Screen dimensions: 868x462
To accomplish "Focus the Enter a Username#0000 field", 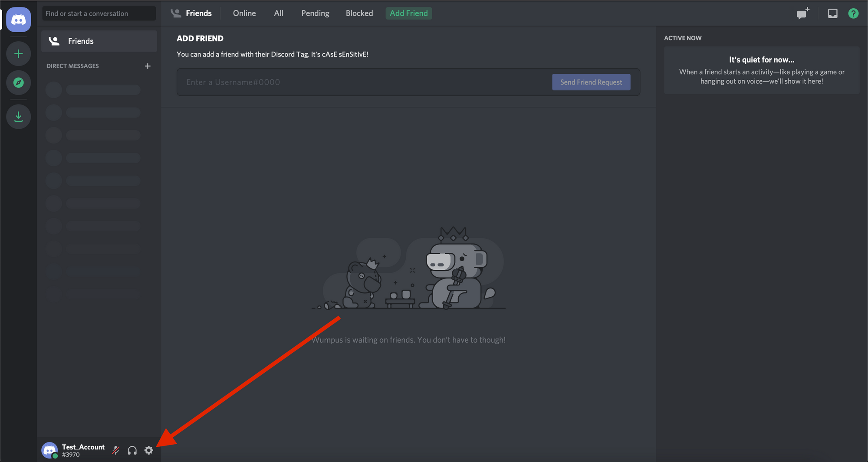I will [x=365, y=82].
